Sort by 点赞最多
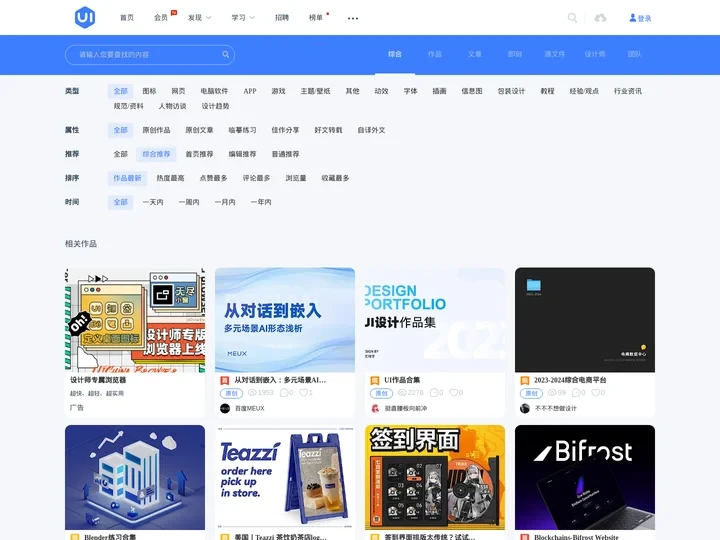Image resolution: width=720 pixels, height=540 pixels. click(214, 178)
